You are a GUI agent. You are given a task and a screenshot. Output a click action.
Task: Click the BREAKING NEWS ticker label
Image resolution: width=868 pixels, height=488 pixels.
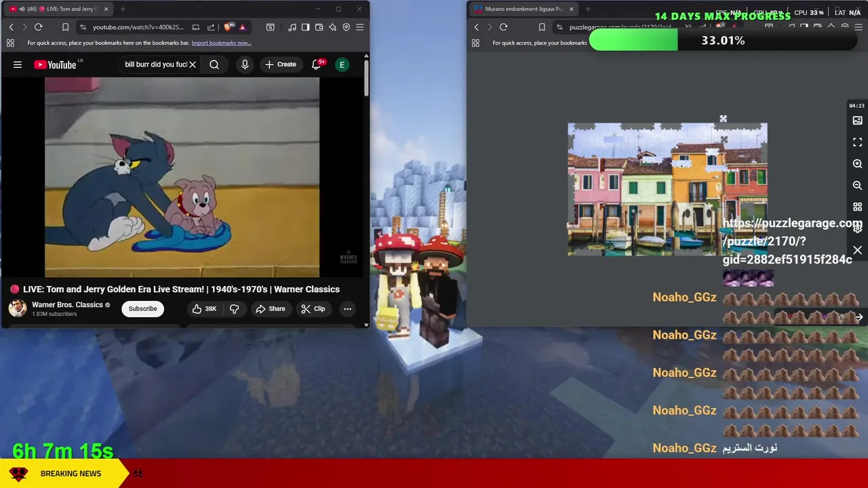click(71, 474)
